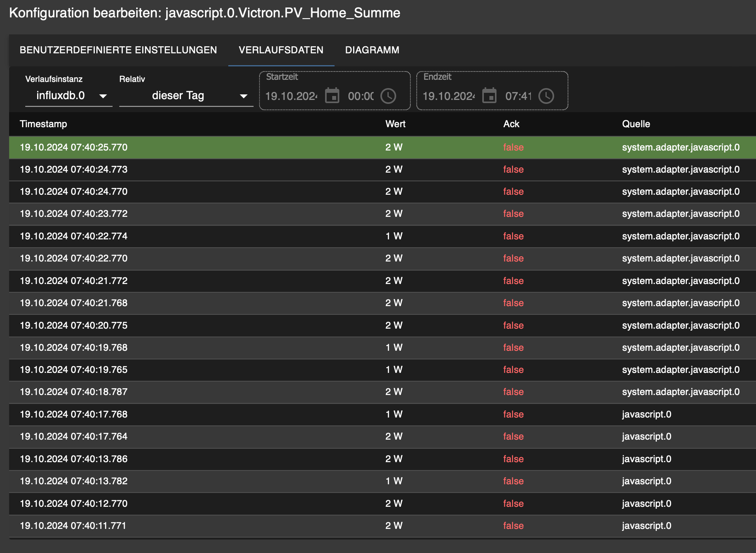Click the '2 W' value in 07:40:20.775 row
The height and width of the screenshot is (553, 756).
tap(394, 325)
